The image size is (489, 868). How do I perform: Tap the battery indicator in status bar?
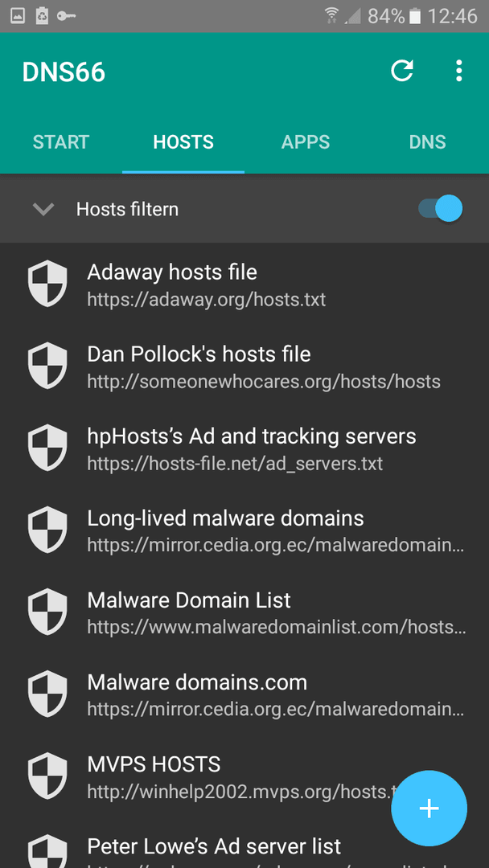point(415,16)
